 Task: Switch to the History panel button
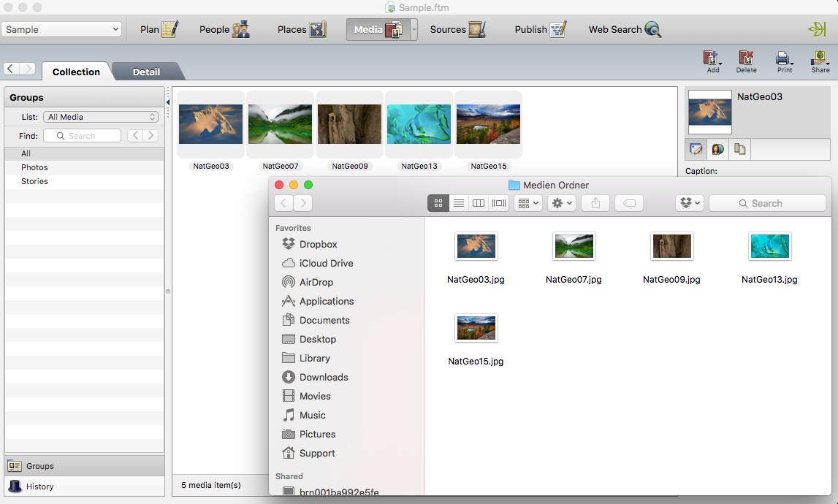85,486
